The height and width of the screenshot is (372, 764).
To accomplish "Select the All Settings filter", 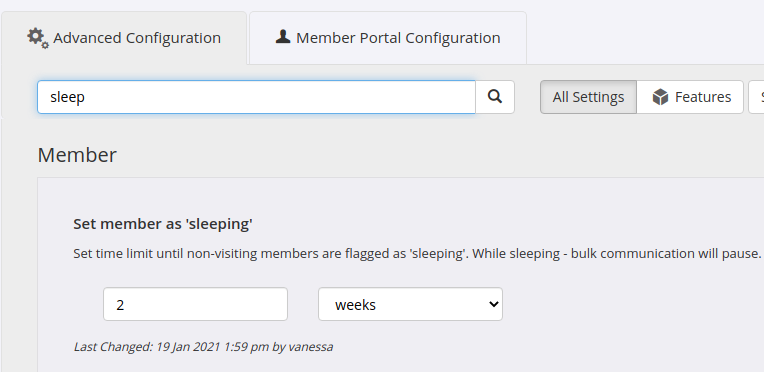I will 588,97.
